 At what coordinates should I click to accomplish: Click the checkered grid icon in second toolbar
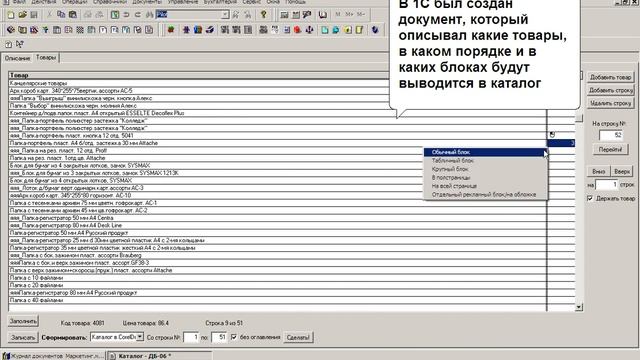[80, 30]
